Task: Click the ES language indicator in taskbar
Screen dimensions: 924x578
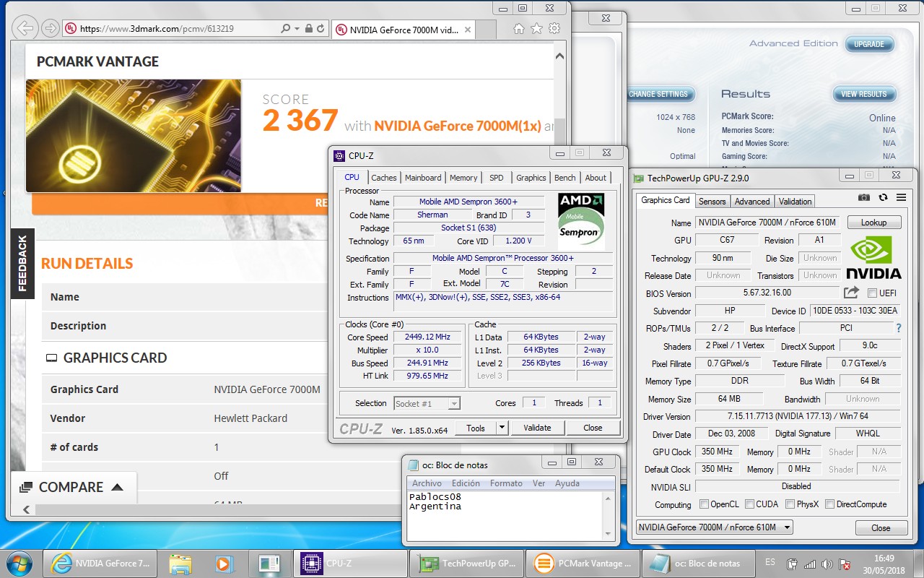Action: coord(770,562)
